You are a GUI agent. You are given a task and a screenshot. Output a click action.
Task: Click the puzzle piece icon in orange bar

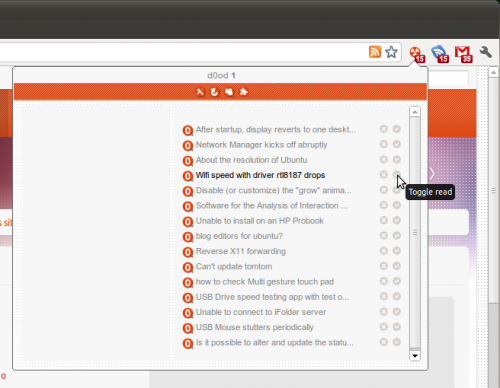(244, 92)
